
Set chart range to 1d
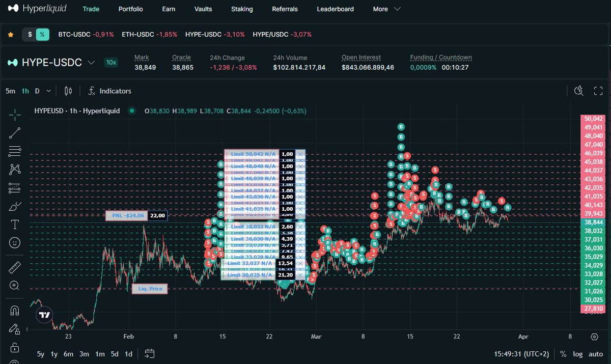point(129,354)
